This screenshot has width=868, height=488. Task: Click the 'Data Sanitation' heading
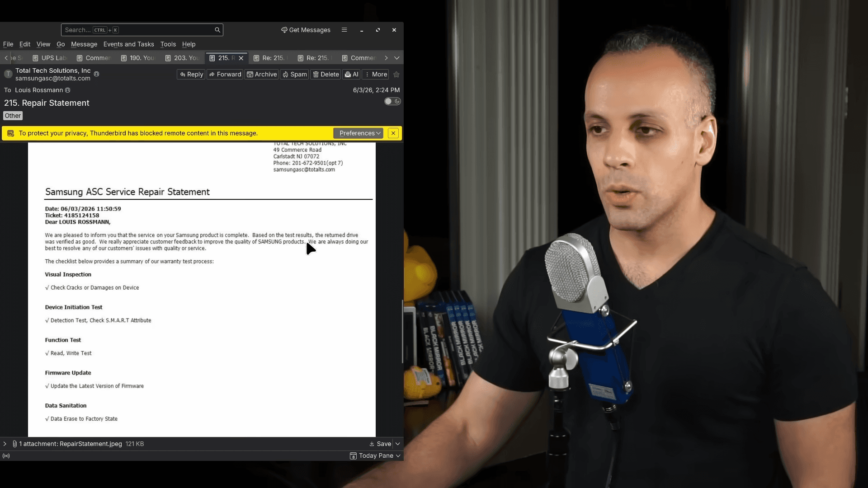pyautogui.click(x=66, y=406)
